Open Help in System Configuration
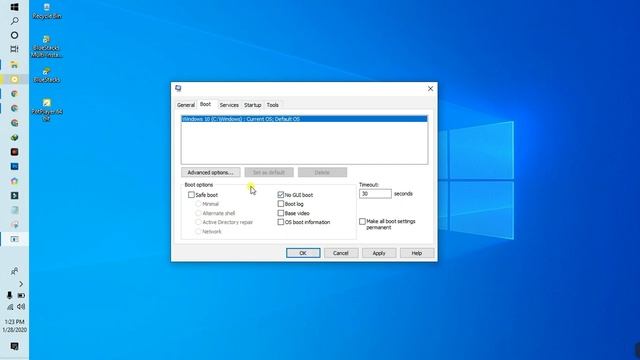This screenshot has height=360, width=640. [x=417, y=253]
